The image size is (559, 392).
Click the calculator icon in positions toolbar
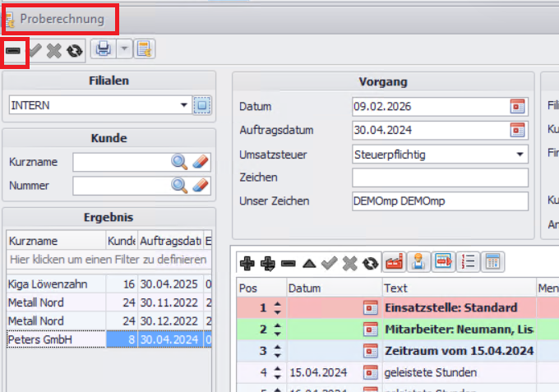492,263
